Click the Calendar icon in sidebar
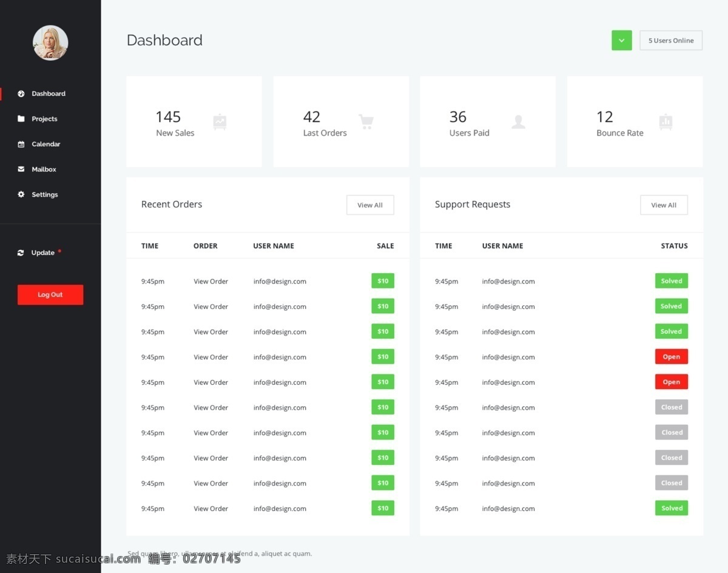 [x=21, y=144]
